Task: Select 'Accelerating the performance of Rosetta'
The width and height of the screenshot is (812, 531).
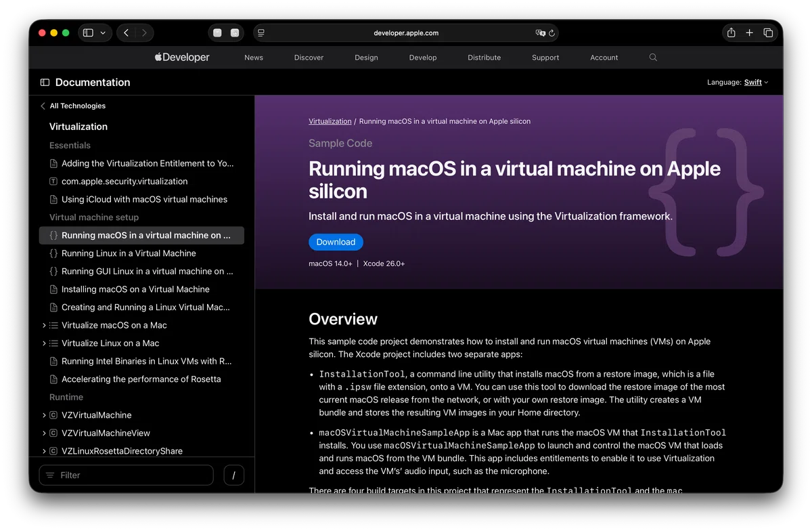Action: click(x=141, y=379)
